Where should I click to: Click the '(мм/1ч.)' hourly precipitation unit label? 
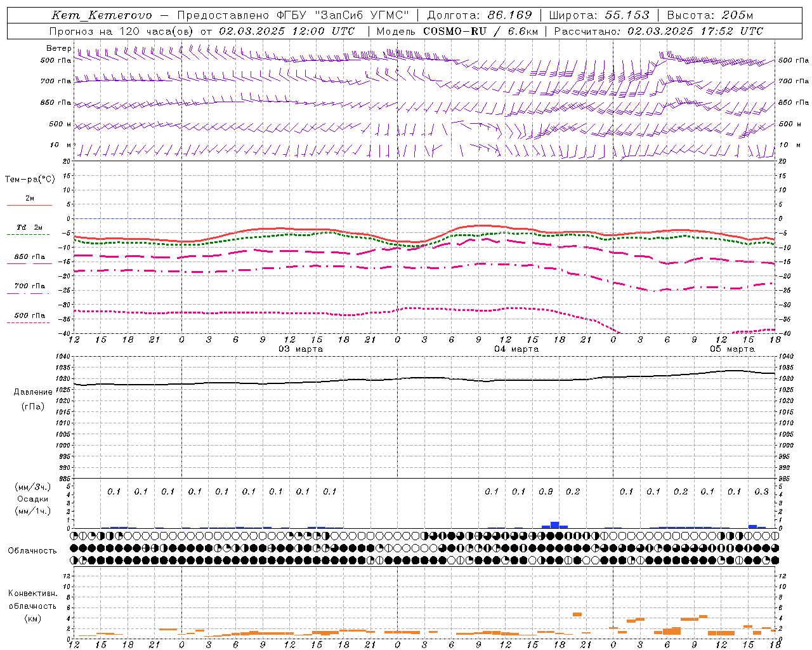[34, 511]
